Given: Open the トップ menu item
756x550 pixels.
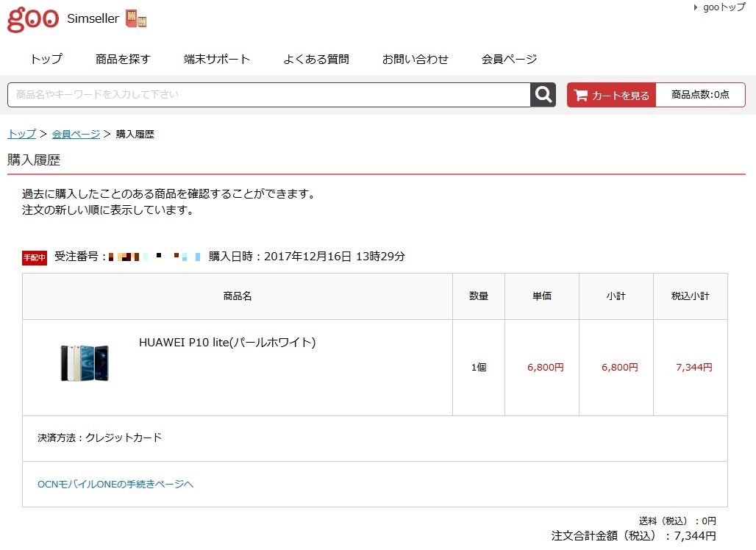Looking at the screenshot, I should [46, 59].
